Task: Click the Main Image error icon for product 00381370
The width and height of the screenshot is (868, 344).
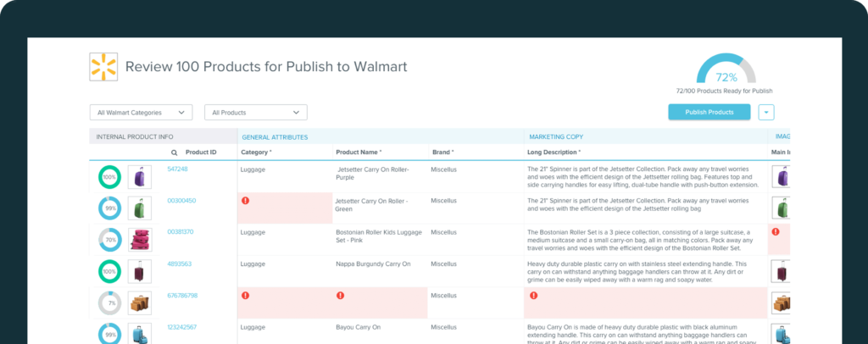Action: (775, 231)
